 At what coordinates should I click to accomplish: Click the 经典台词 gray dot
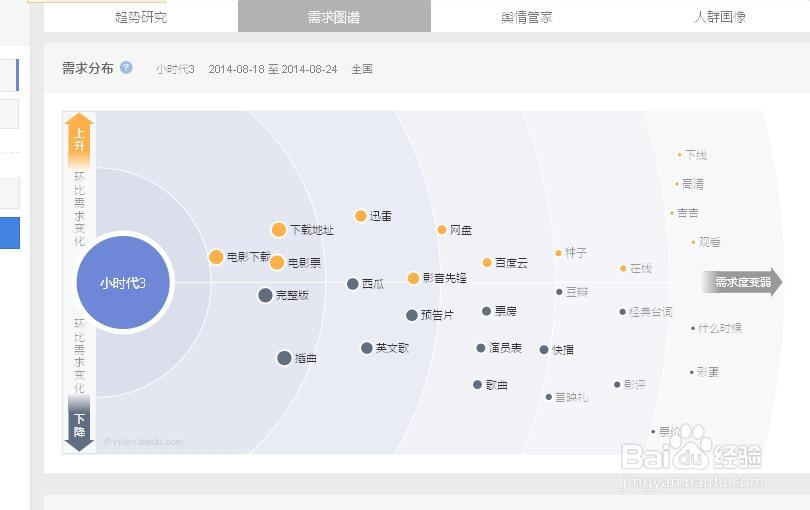click(622, 312)
